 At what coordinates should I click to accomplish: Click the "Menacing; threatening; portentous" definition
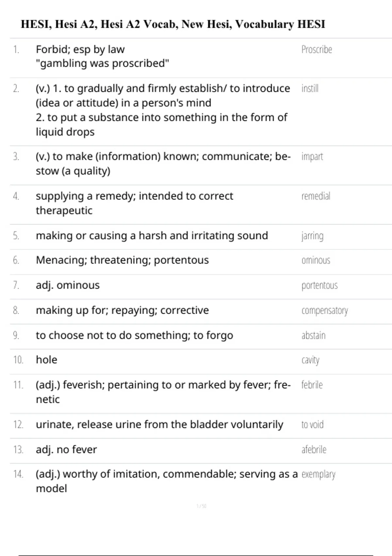(x=122, y=260)
